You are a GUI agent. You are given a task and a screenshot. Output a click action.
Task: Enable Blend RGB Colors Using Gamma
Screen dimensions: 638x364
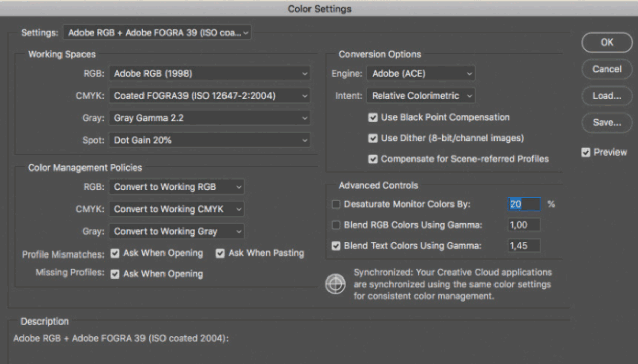336,225
